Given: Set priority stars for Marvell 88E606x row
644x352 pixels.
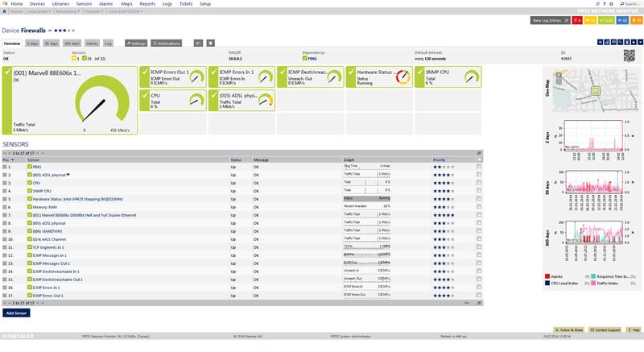Looking at the screenshot, I should click(444, 215).
